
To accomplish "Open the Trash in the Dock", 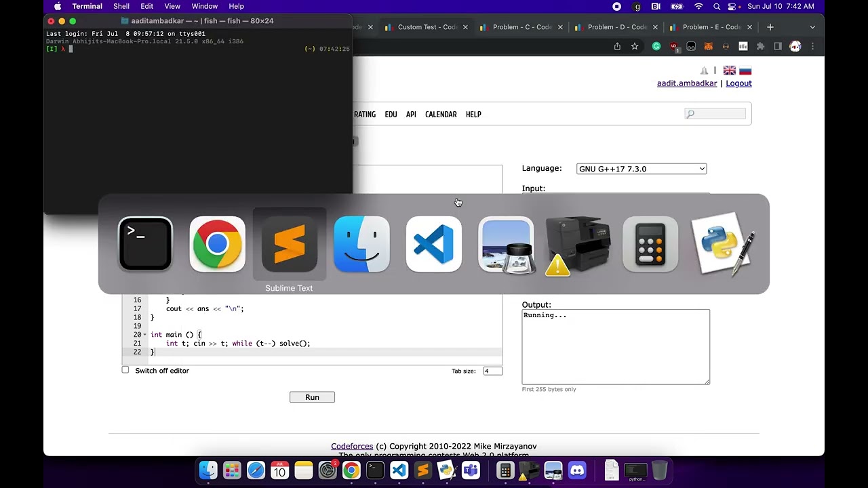I will click(x=659, y=470).
